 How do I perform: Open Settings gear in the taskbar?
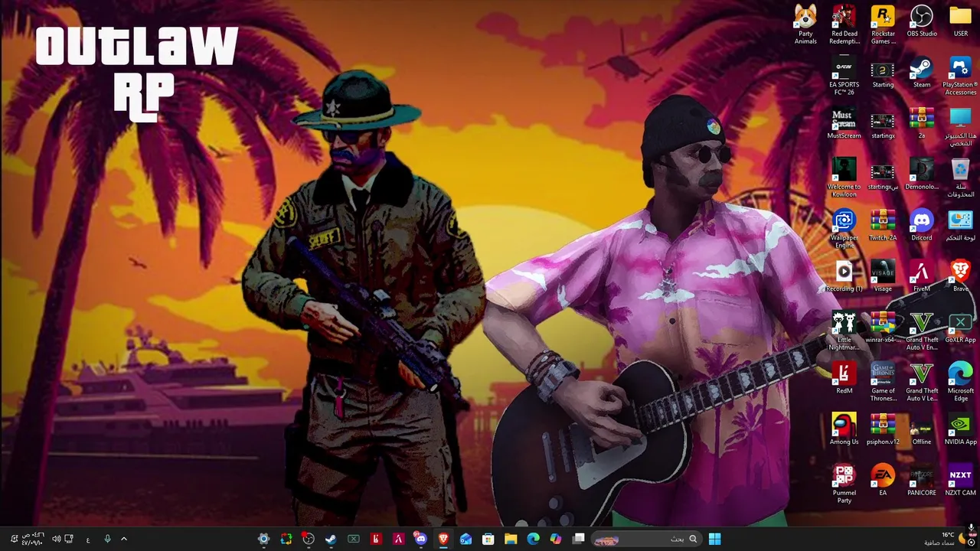pos(263,539)
